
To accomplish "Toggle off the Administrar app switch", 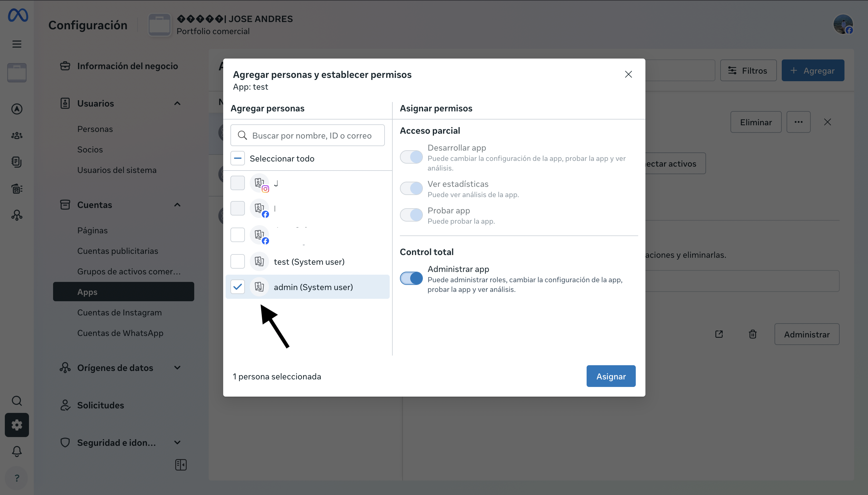I will [x=411, y=278].
